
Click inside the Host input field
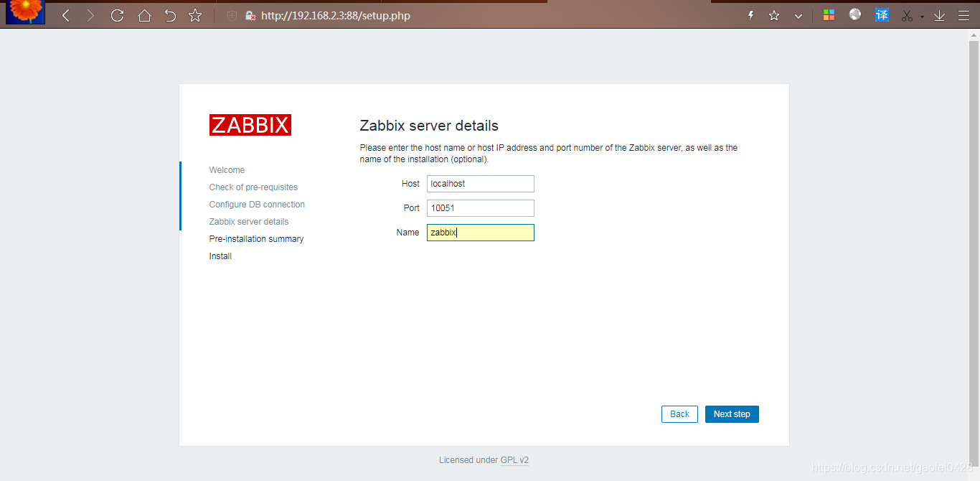coord(480,184)
